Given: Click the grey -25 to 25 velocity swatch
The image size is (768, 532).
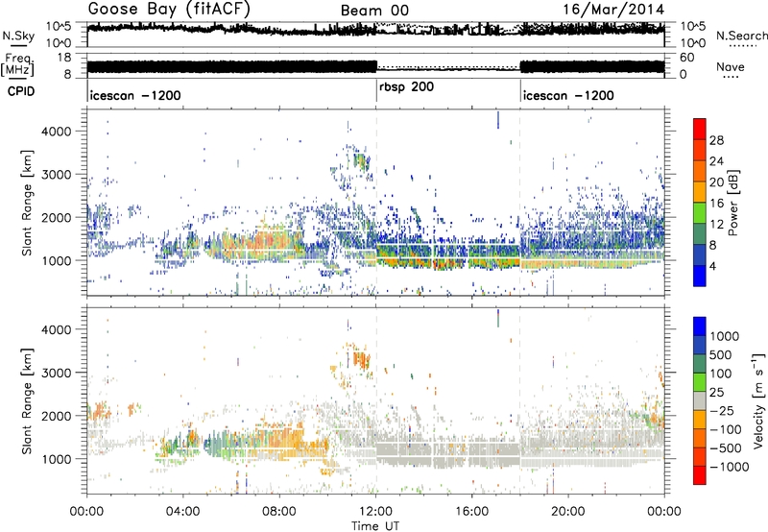Looking at the screenshot, I should tap(700, 401).
